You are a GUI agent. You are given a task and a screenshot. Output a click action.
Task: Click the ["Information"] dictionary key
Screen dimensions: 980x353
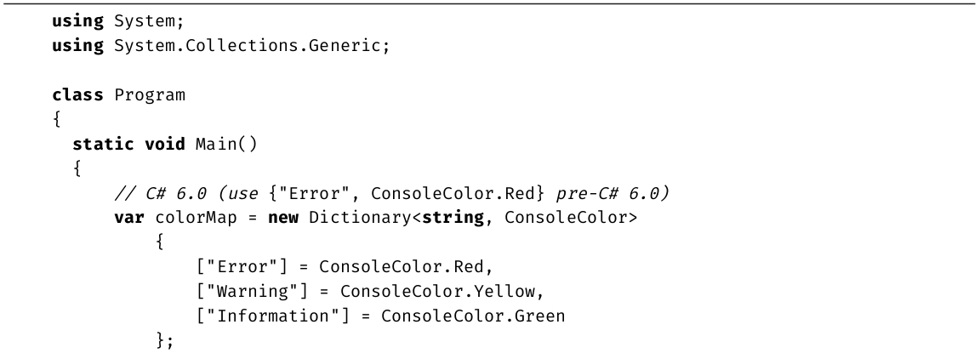273,316
